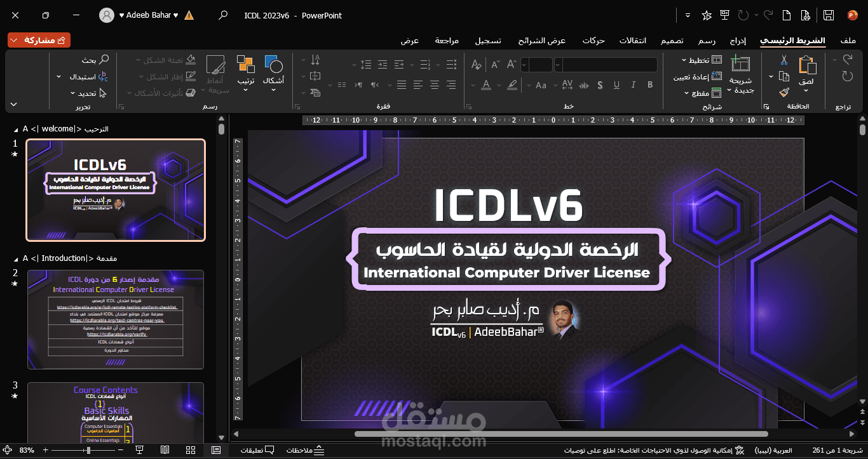Switch to the Design (تصميم) tab
This screenshot has height=459, width=868.
click(x=672, y=41)
